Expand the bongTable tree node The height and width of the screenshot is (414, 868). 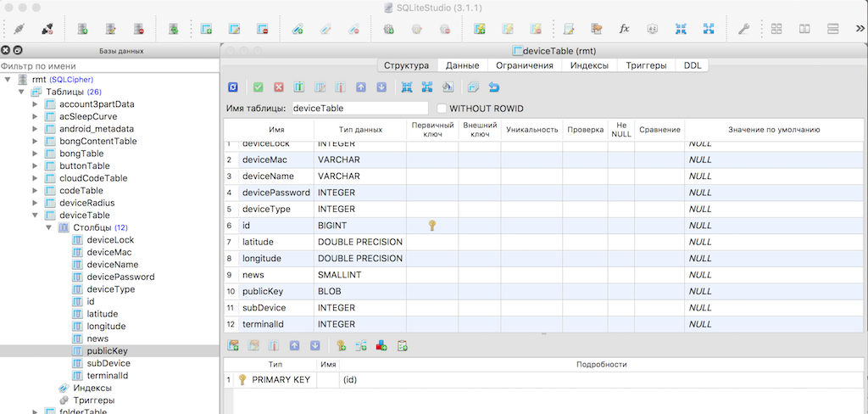(x=36, y=154)
